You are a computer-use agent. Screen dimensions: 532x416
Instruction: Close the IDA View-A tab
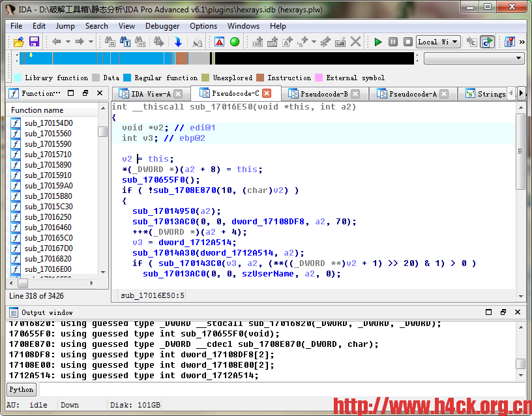[x=178, y=94]
